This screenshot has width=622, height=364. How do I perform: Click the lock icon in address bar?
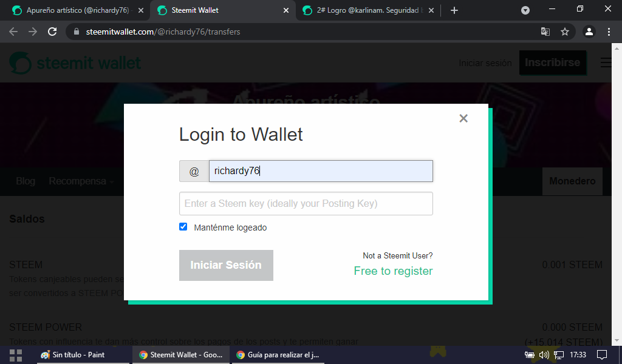[x=77, y=32]
